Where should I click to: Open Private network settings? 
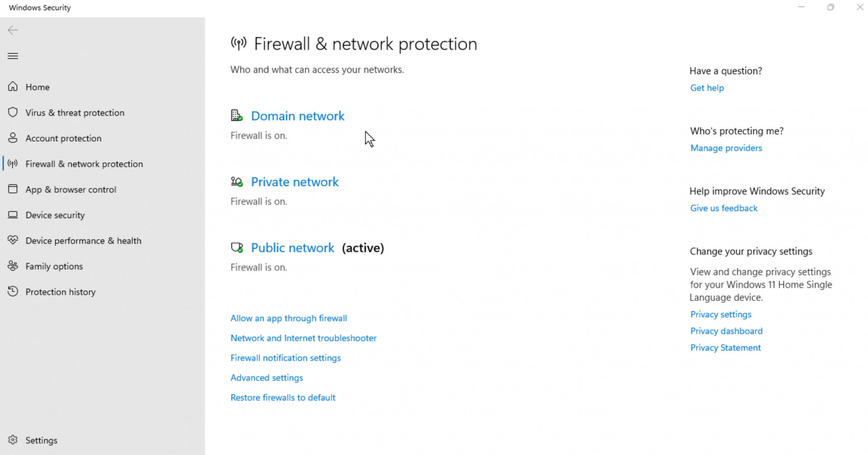pyautogui.click(x=295, y=182)
